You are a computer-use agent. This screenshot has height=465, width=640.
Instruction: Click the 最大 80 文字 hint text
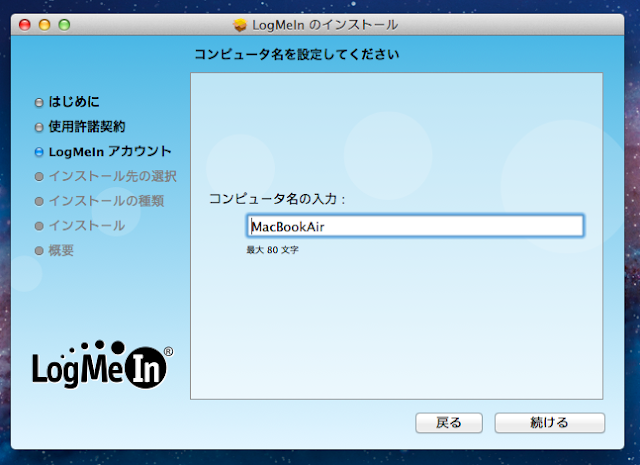272,250
